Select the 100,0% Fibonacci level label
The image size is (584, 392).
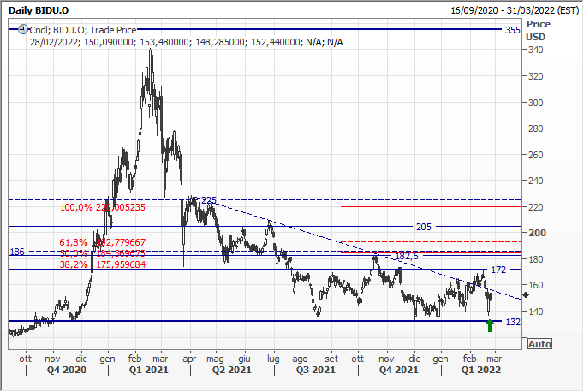[74, 207]
